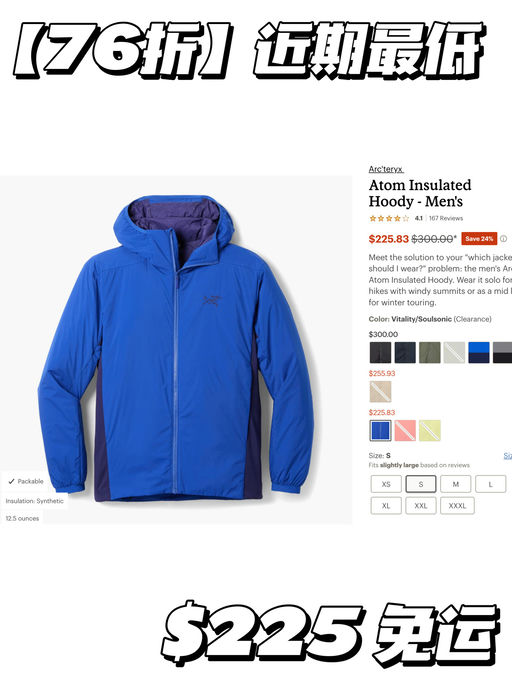Choose size L
The width and height of the screenshot is (512, 683).
pyautogui.click(x=490, y=484)
